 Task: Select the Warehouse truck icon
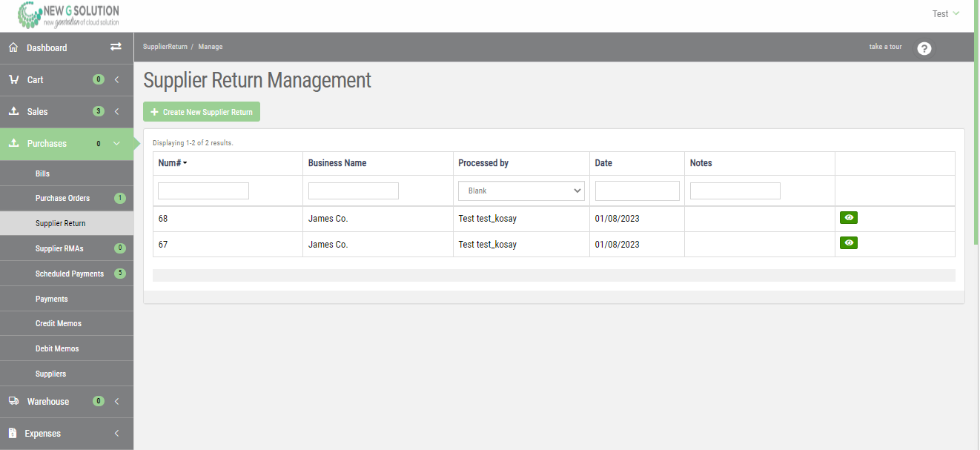pyautogui.click(x=13, y=401)
